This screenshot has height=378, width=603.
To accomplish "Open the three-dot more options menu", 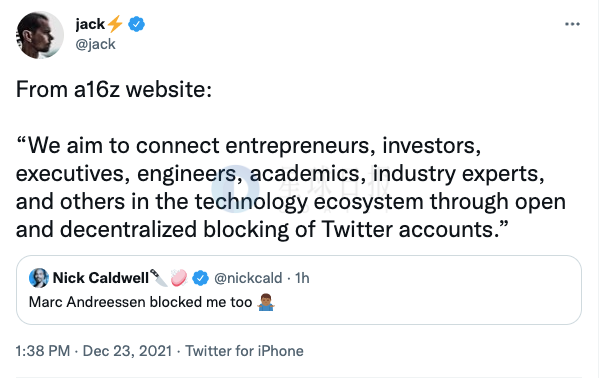I will [x=572, y=24].
